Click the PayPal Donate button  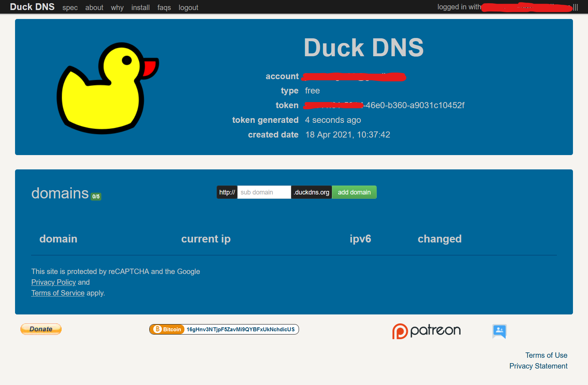(x=41, y=329)
